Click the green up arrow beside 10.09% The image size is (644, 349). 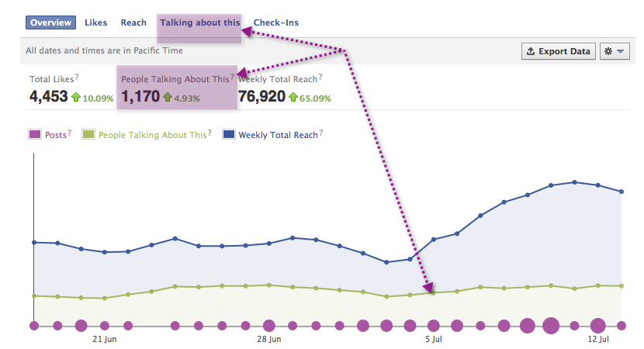(75, 98)
